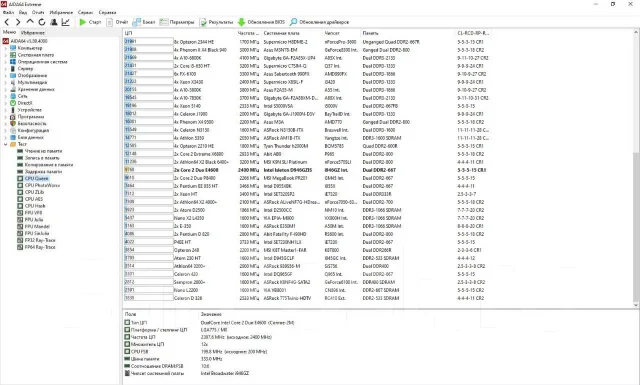Viewport: 640px width, 385px height.
Task: Open the Избранное menu in the menu bar
Action: tap(61, 12)
